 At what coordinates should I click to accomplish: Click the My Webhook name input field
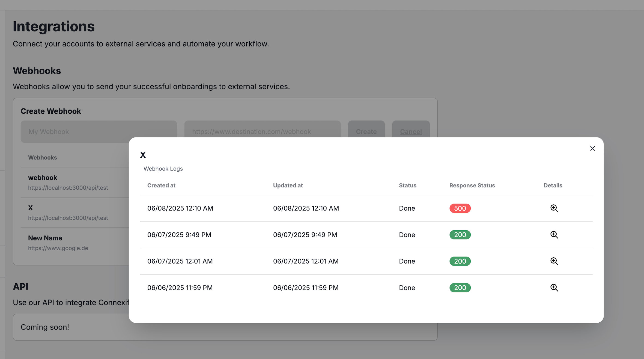pos(99,131)
